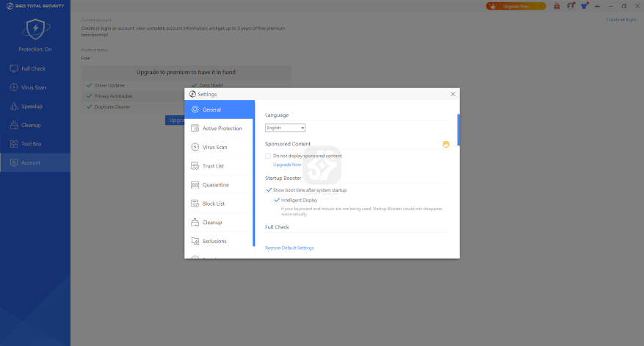644x346 pixels.
Task: Open the main menu hamburger icon
Action: tap(597, 6)
